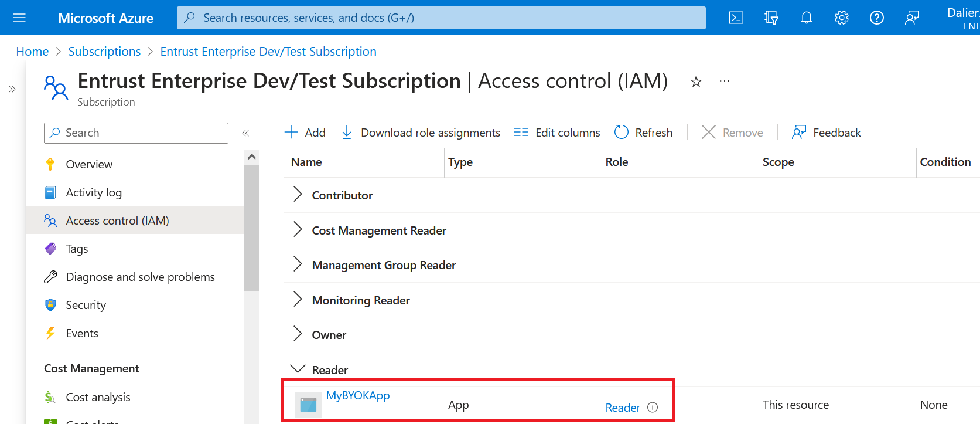This screenshot has width=980, height=424.
Task: Expand the Management Group Reader group
Action: coord(298,264)
